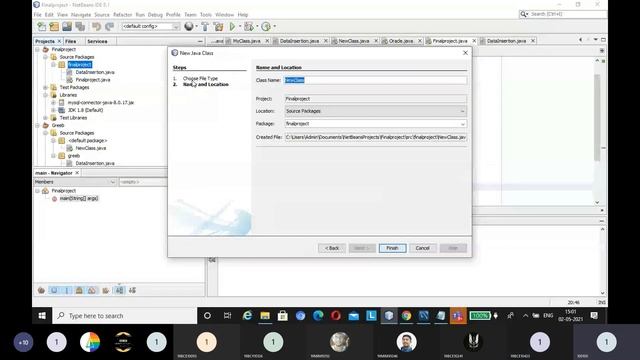Open Microsoft Store from the taskbar
This screenshot has width=640, height=360.
coord(282,316)
